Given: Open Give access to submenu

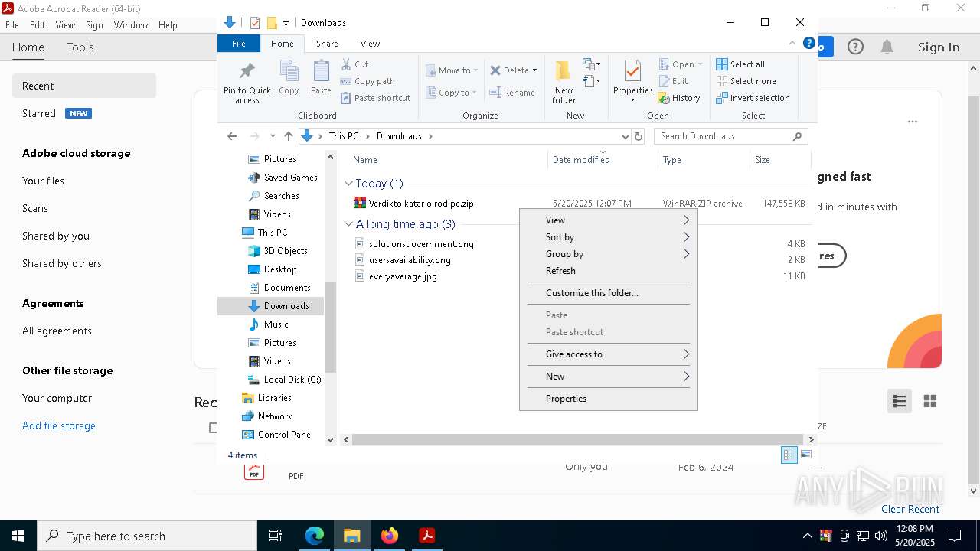Looking at the screenshot, I should click(609, 354).
